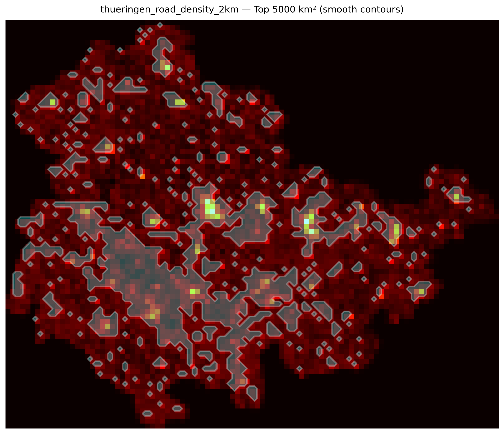Viewport: 504px width, 434px height.
Task: Click the light cyan cell in right-center cluster
Action: pos(307,221)
